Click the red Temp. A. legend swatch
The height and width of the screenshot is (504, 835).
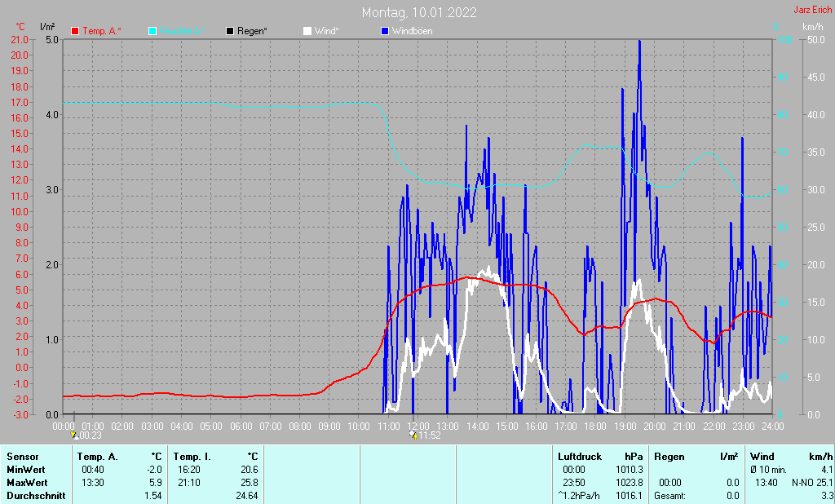(75, 31)
